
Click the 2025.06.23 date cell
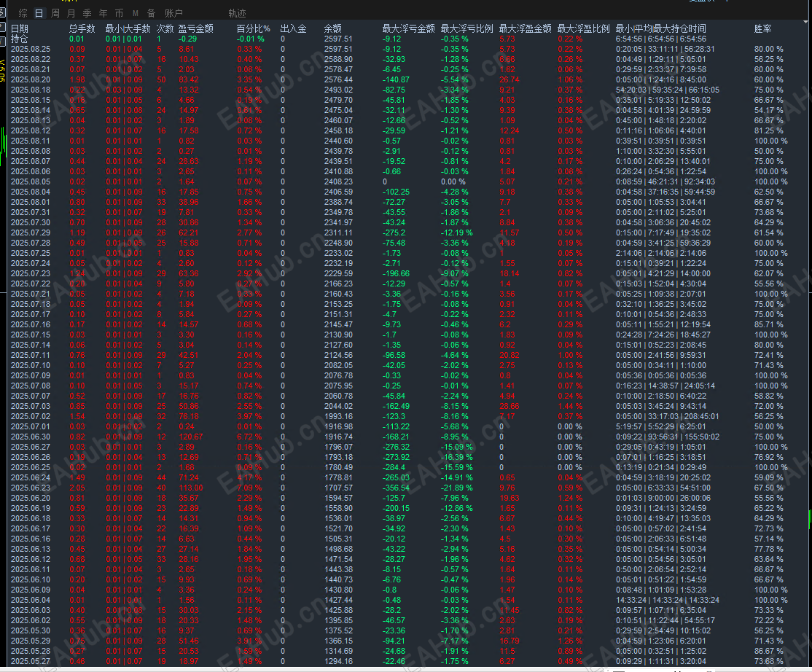point(31,488)
